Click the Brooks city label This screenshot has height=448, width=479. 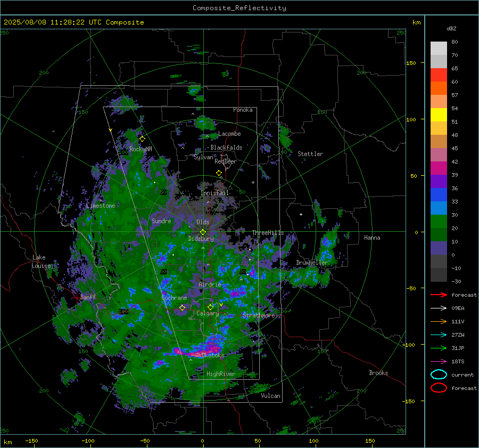click(x=378, y=373)
